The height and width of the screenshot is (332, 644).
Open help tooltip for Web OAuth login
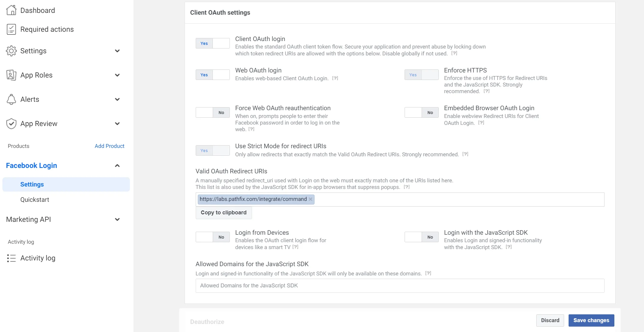(335, 78)
